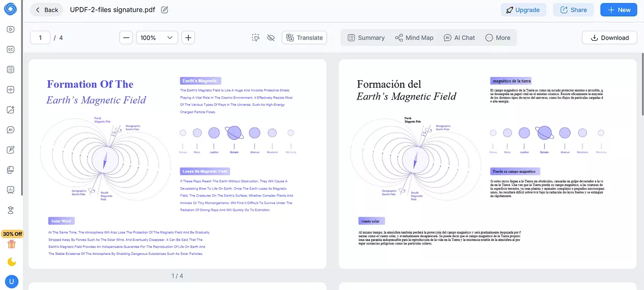Expand the More options menu
Image resolution: width=644 pixels, height=290 pixels.
pyautogui.click(x=498, y=38)
